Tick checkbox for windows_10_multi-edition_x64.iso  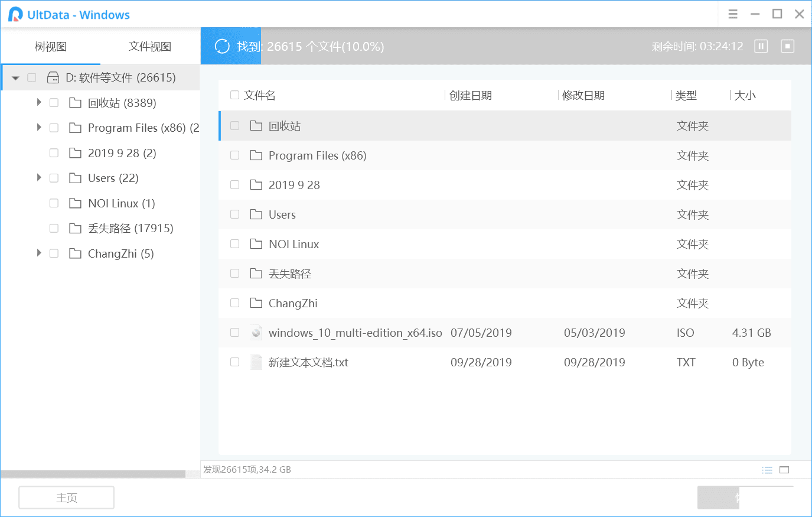(x=234, y=333)
